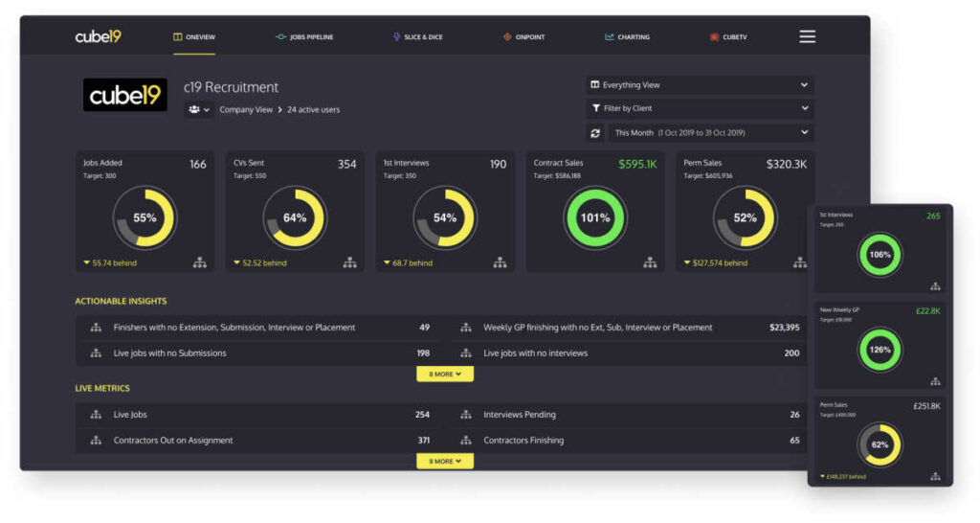Click the cube19 logo in navbar
Viewport: 980px width, 523px height.
tap(99, 37)
